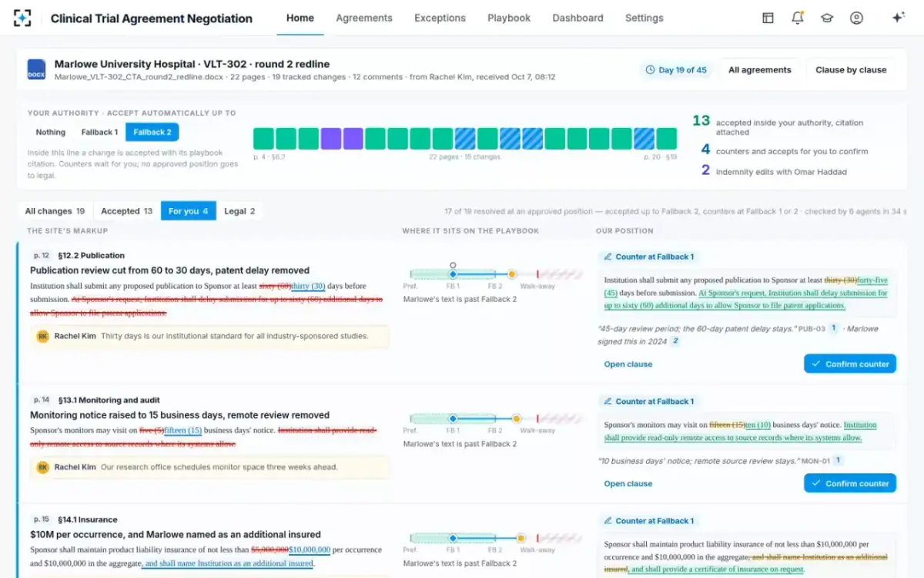Open the user profile icon
The width and height of the screenshot is (924, 578).
tap(856, 18)
